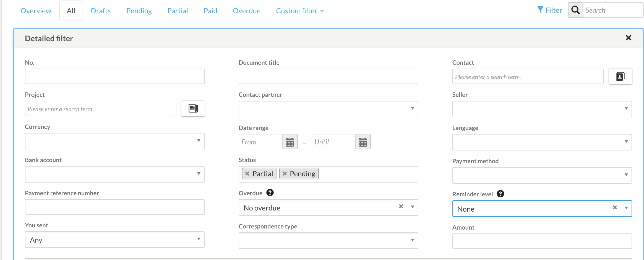Open the Language dropdown
Screen dimensions: 644x260
(x=542, y=142)
